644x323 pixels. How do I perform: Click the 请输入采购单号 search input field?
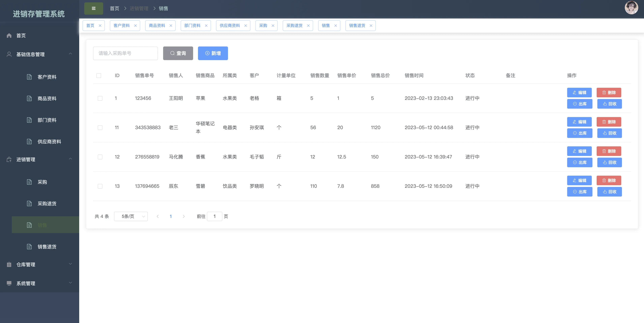click(125, 53)
